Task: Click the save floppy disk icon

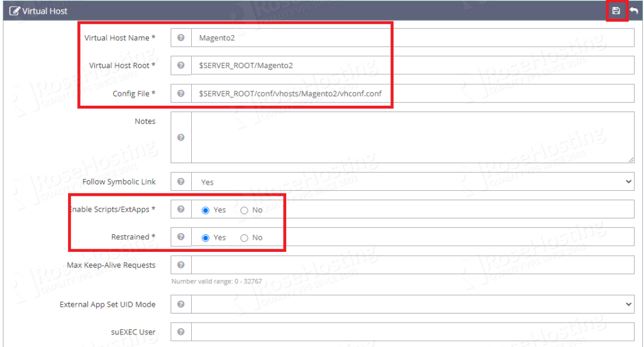Action: tap(616, 11)
